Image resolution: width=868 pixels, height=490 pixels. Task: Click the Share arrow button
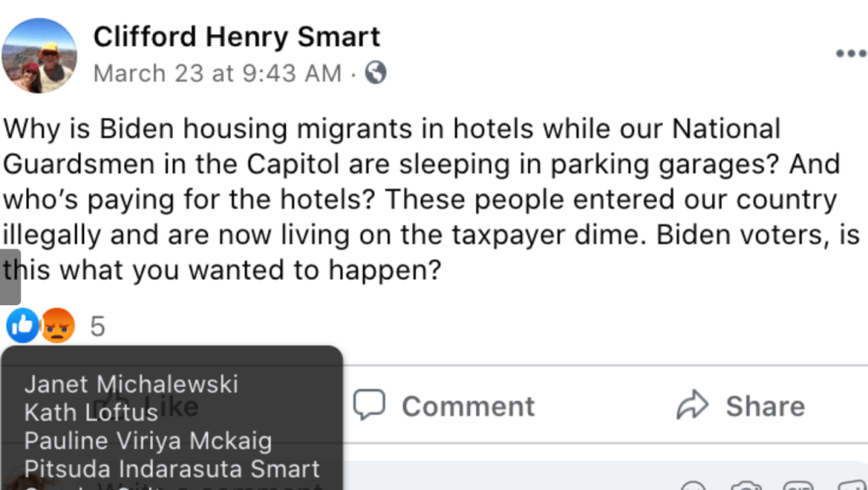coord(740,406)
